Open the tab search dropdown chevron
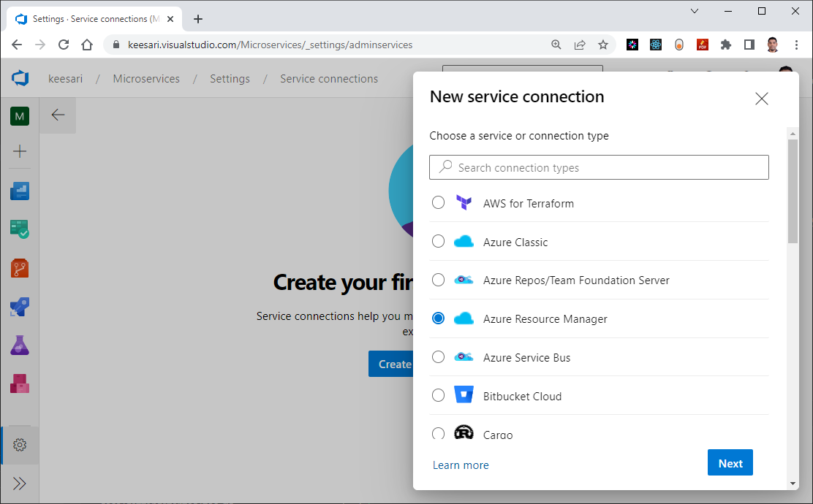The image size is (813, 504). pos(695,11)
